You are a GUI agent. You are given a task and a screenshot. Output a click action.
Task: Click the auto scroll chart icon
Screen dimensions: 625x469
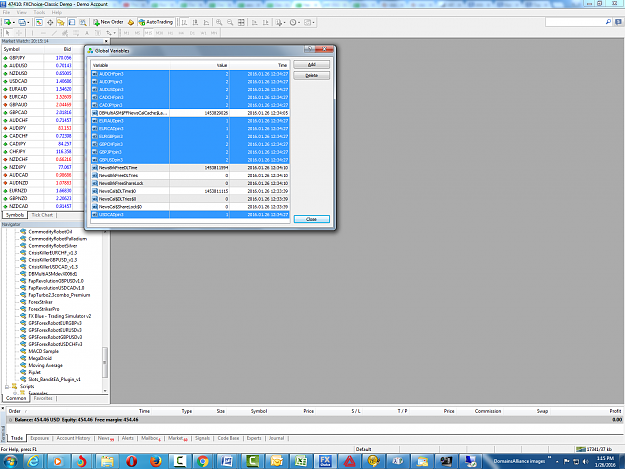click(255, 22)
